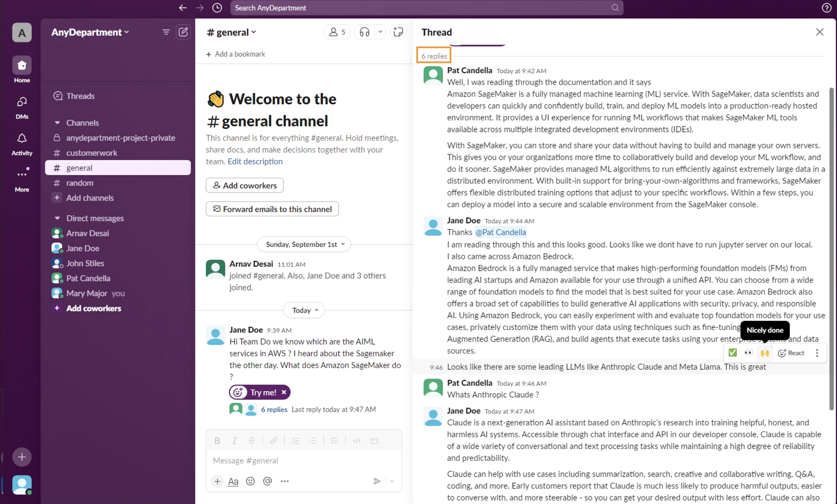Select the random channel
Image resolution: width=837 pixels, height=504 pixels.
[80, 183]
